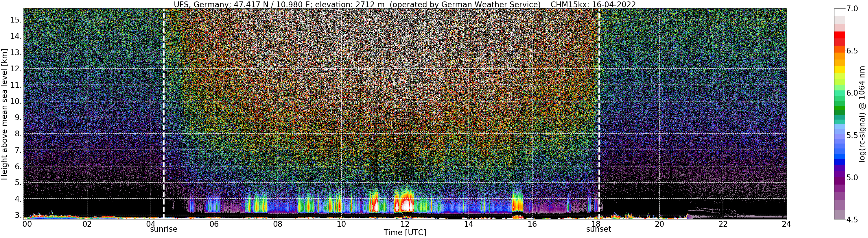Click the colorbar tick value "5.5"
Image resolution: width=868 pixels, height=238 pixels.
pyautogui.click(x=852, y=135)
